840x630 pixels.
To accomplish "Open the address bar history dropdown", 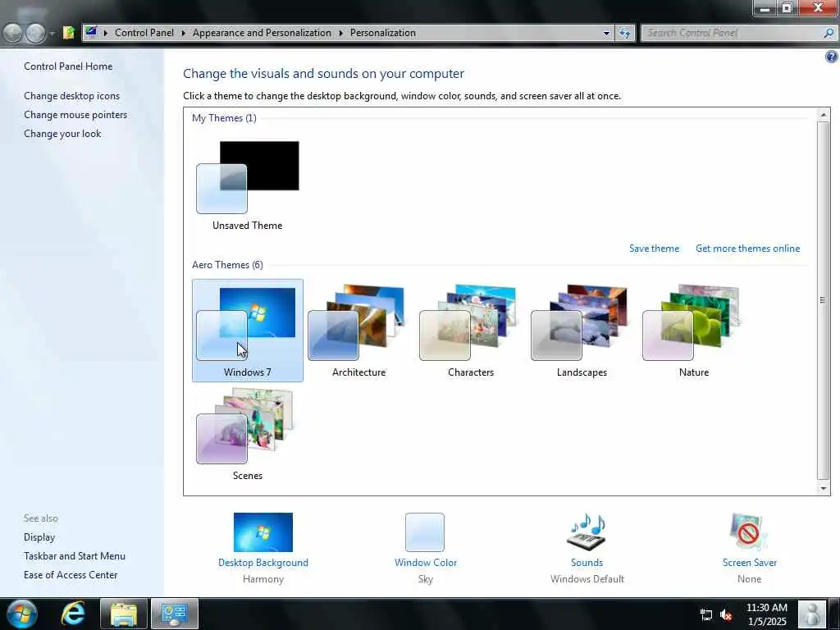I will [606, 33].
